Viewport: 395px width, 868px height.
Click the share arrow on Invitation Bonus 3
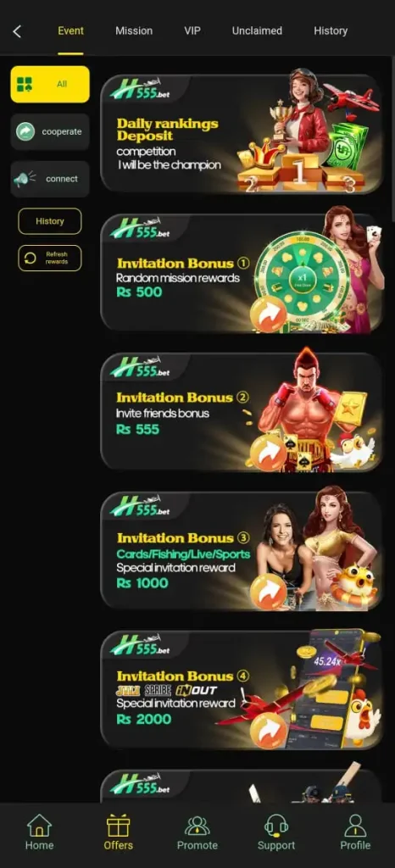[268, 591]
